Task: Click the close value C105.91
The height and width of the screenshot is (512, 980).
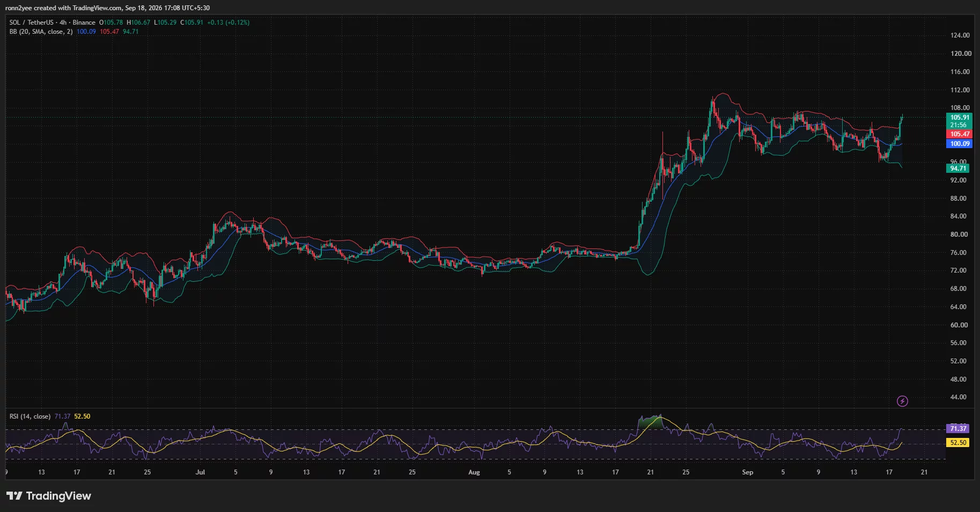Action: tap(191, 23)
